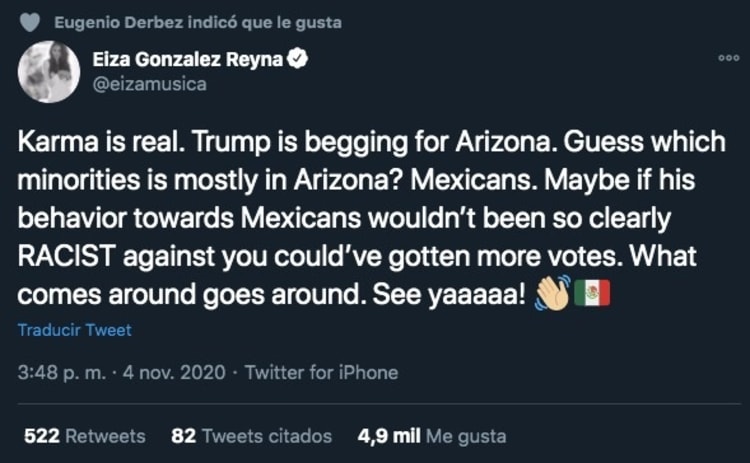View the 522 Retweets list
This screenshot has height=463, width=750.
84,436
